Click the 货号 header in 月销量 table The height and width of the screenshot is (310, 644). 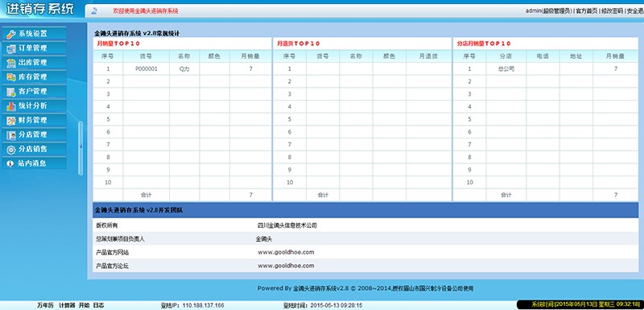[147, 56]
